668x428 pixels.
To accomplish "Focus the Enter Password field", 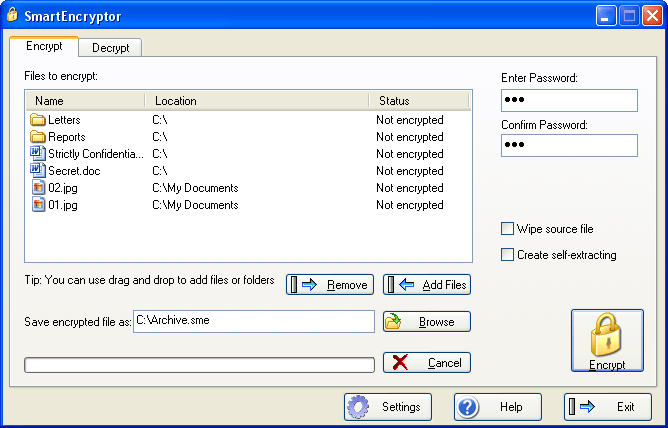I will tap(569, 101).
